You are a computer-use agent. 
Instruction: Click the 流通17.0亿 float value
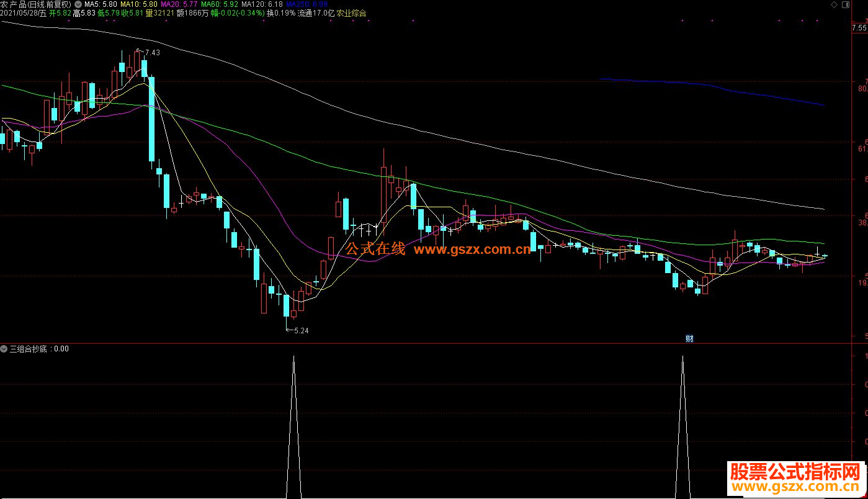pyautogui.click(x=316, y=12)
